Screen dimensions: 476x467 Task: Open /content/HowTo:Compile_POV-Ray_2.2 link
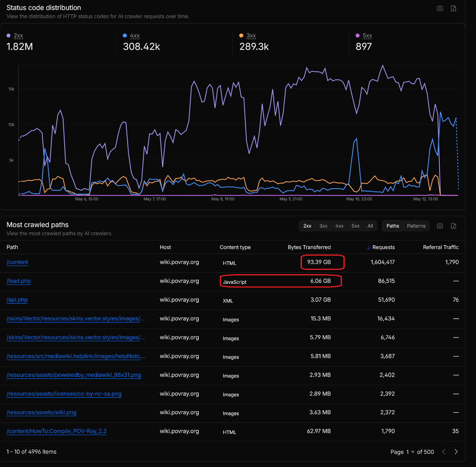tap(56, 431)
